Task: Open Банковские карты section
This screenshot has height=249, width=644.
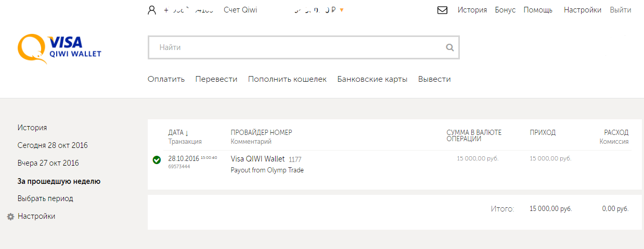Action: tap(372, 79)
